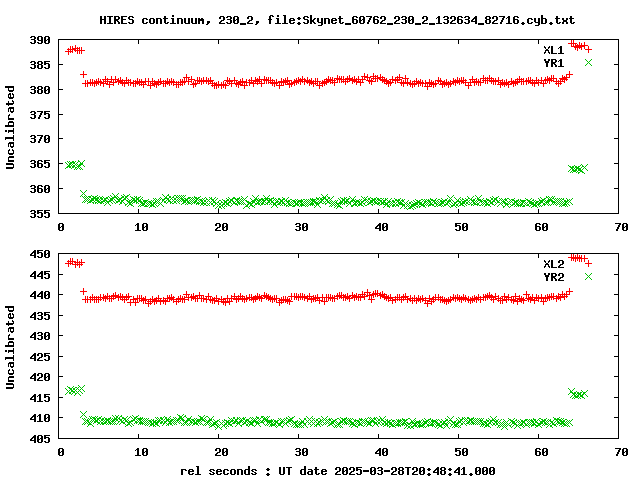Viewport: 640px width, 480px height.
Task: Click the isolated YR2 data point near value 411
Action: point(83,415)
